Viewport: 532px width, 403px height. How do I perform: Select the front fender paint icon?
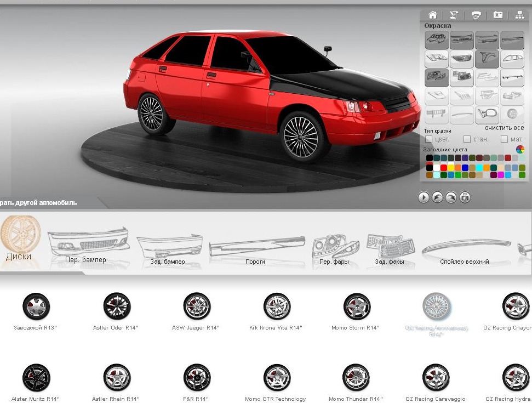coord(487,59)
